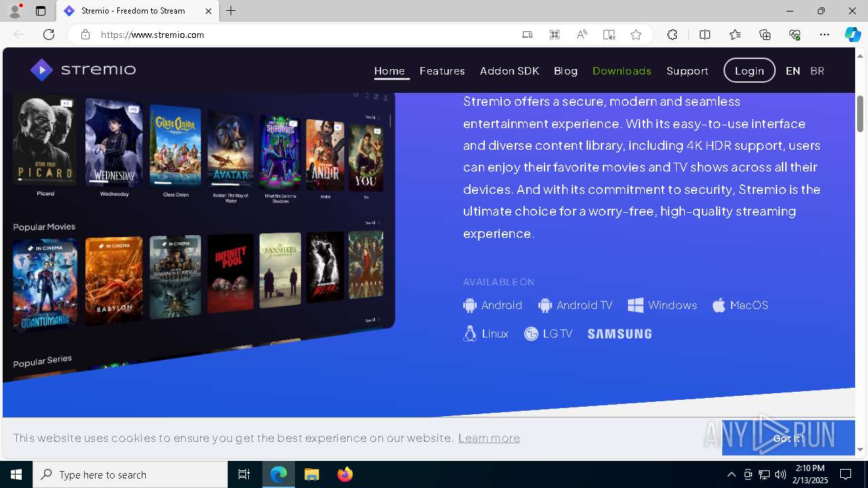Switch site language to EN
This screenshot has width=868, height=488.
[793, 70]
